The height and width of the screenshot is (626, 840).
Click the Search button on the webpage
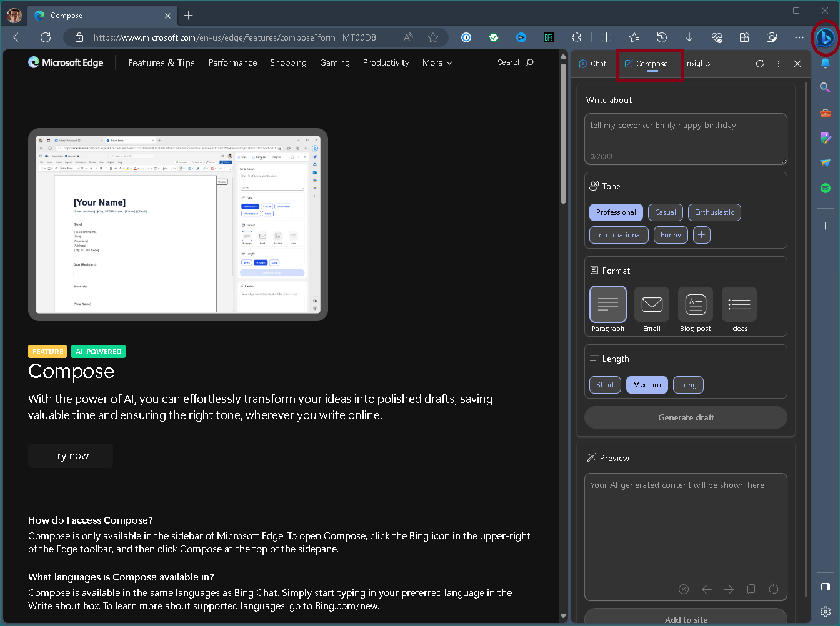pyautogui.click(x=516, y=62)
